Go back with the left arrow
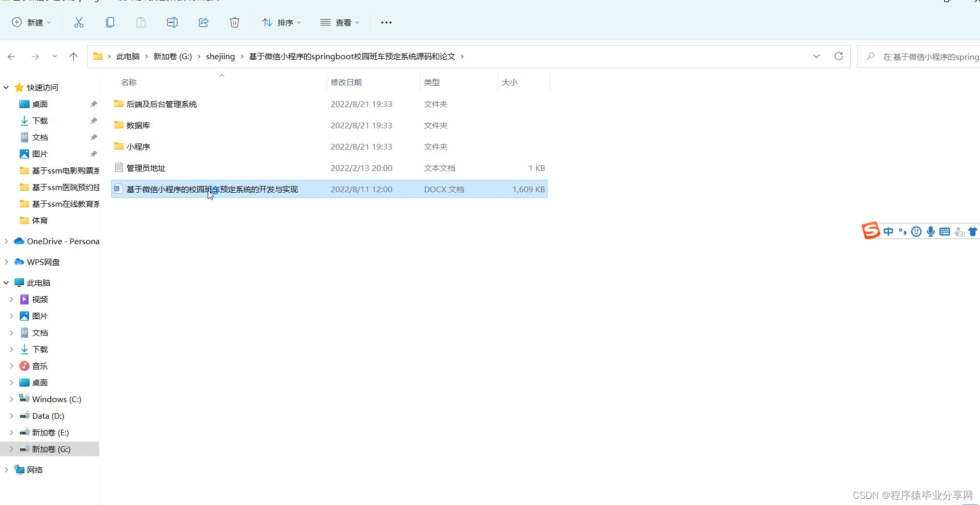 [x=11, y=57]
